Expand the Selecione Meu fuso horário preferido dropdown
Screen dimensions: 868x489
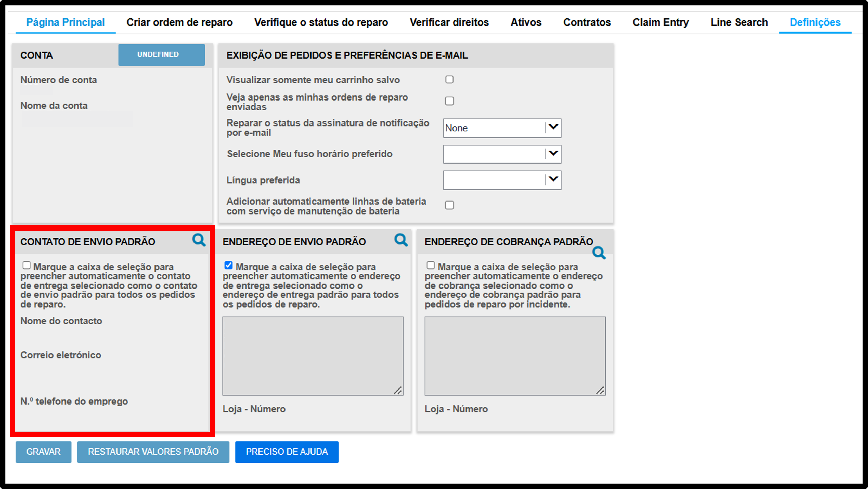pyautogui.click(x=502, y=154)
